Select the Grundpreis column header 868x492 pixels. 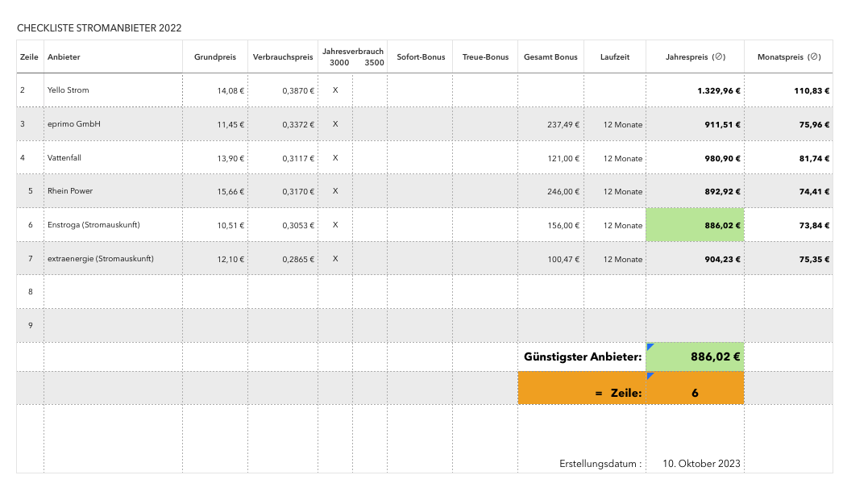point(215,57)
